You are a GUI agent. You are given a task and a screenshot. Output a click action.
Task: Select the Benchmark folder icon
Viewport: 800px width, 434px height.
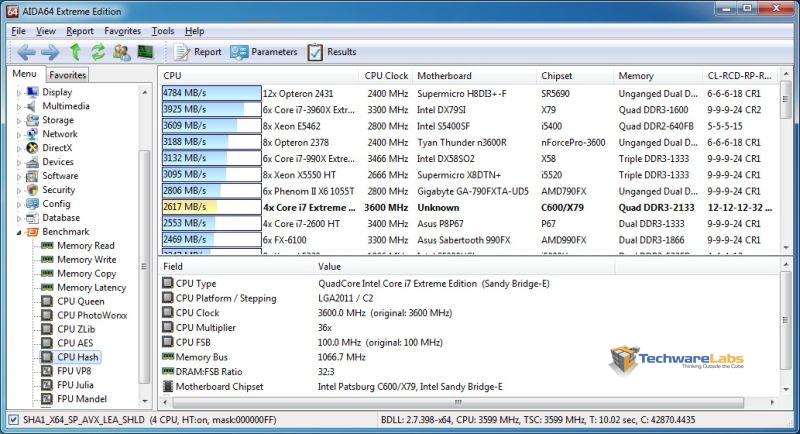point(33,232)
